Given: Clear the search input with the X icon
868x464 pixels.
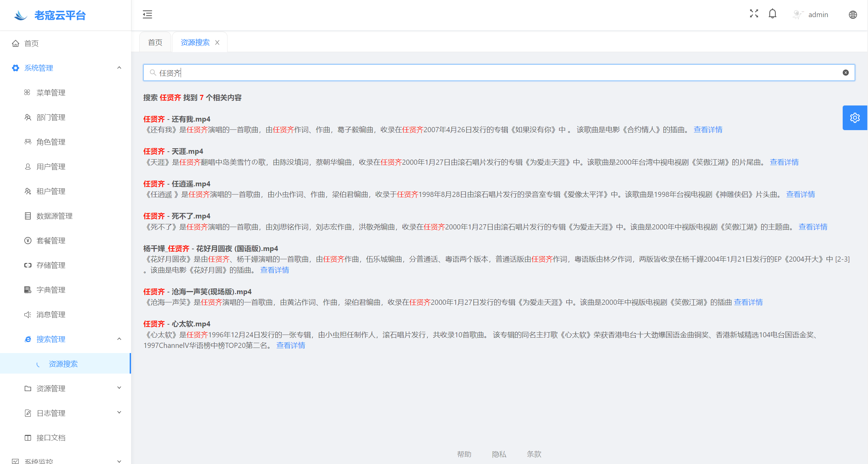Looking at the screenshot, I should coord(845,73).
